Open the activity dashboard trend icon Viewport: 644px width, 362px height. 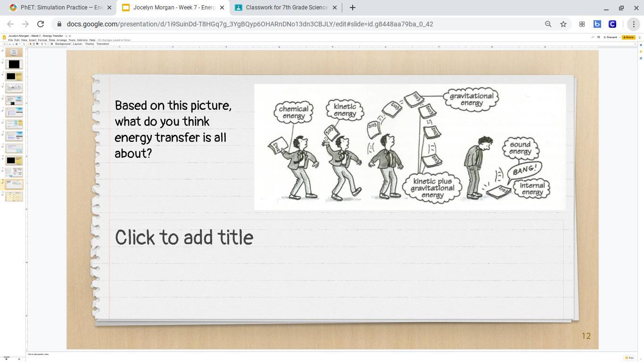point(593,37)
